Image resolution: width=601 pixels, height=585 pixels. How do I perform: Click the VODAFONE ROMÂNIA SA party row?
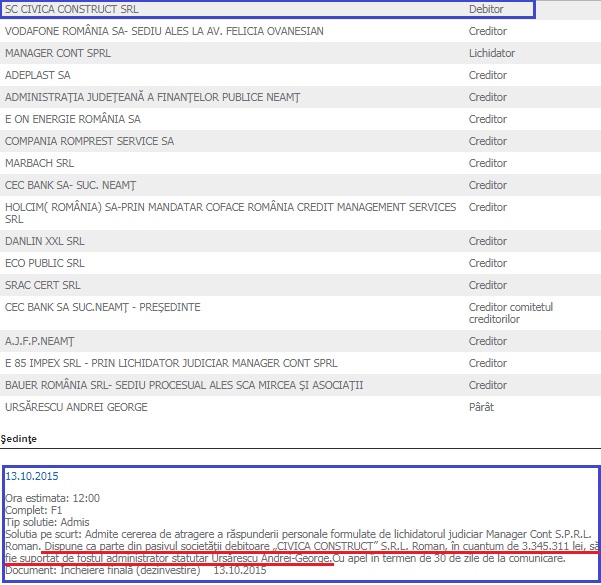(x=164, y=31)
